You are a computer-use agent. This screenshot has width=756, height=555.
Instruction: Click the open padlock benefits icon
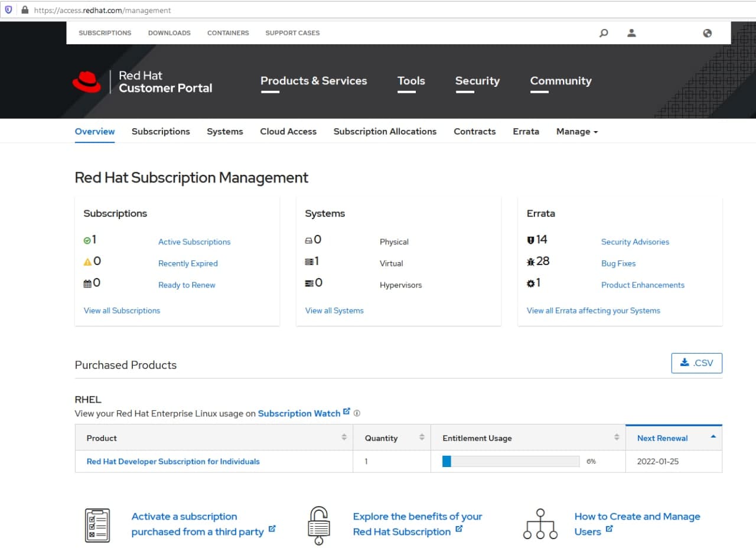pos(319,525)
